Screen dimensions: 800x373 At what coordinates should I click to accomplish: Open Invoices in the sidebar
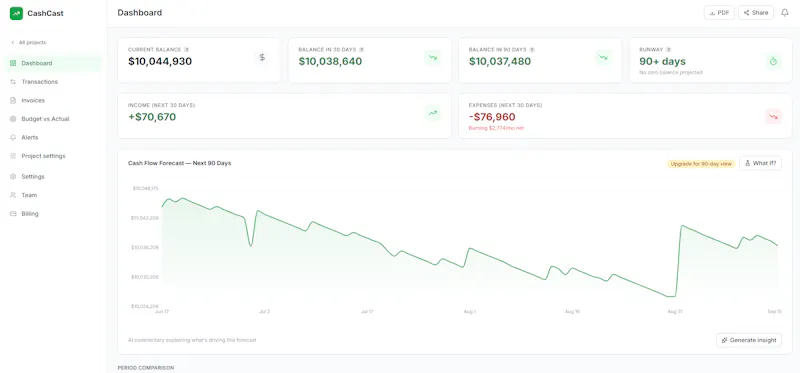pos(53,101)
